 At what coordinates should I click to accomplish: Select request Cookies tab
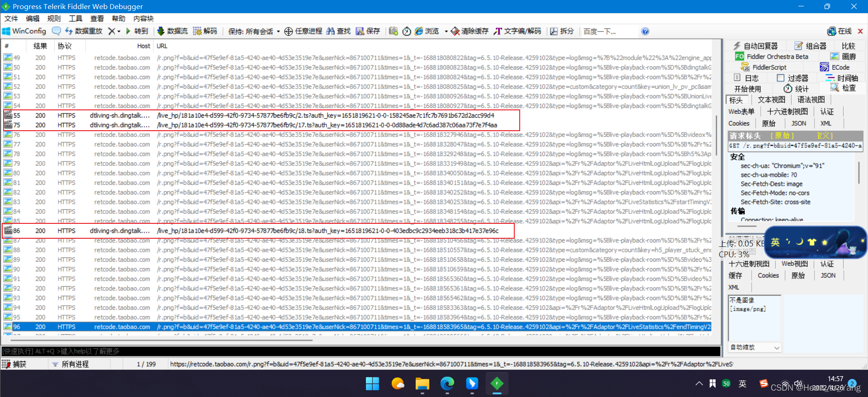point(739,123)
